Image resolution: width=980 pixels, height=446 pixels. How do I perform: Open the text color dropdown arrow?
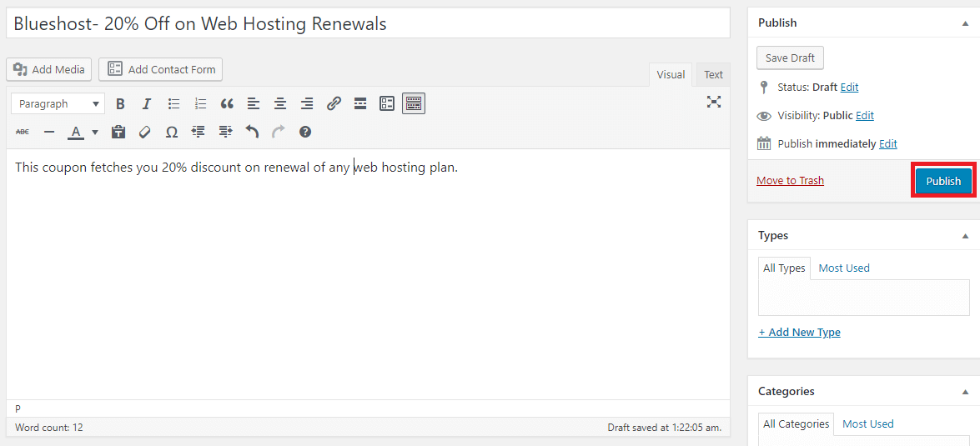pyautogui.click(x=95, y=132)
